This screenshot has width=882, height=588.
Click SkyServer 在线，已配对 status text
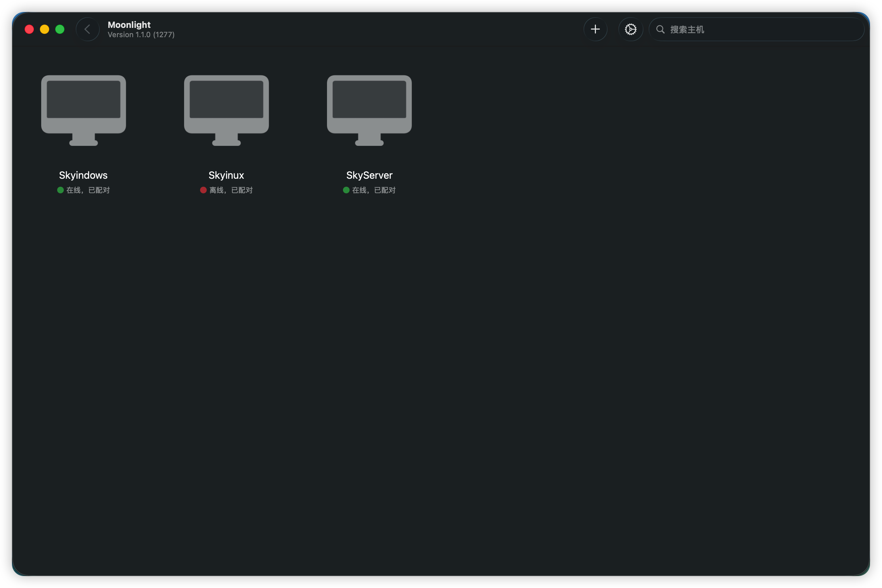click(374, 190)
